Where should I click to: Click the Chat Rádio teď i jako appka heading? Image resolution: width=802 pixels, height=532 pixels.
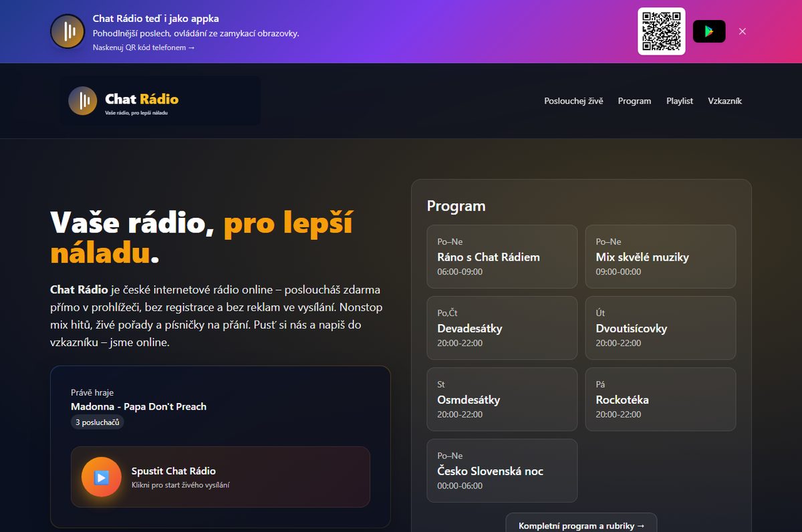point(156,19)
